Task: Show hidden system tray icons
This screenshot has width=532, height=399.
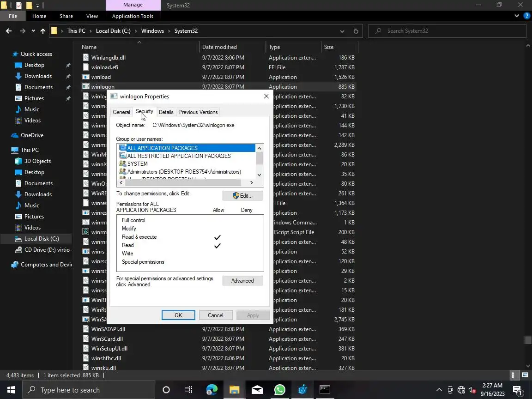Action: pyautogui.click(x=439, y=390)
